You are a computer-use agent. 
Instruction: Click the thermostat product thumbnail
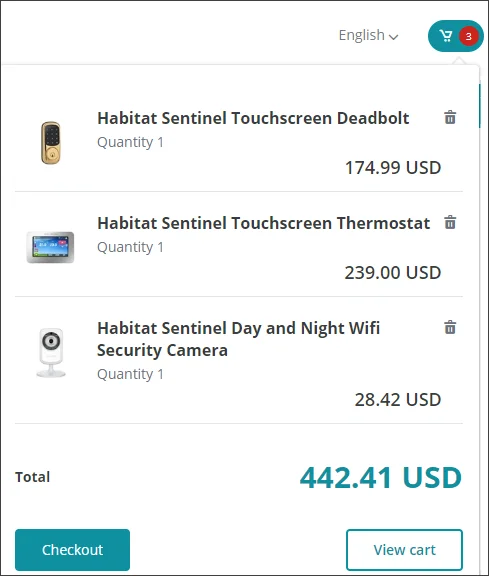[x=50, y=247]
